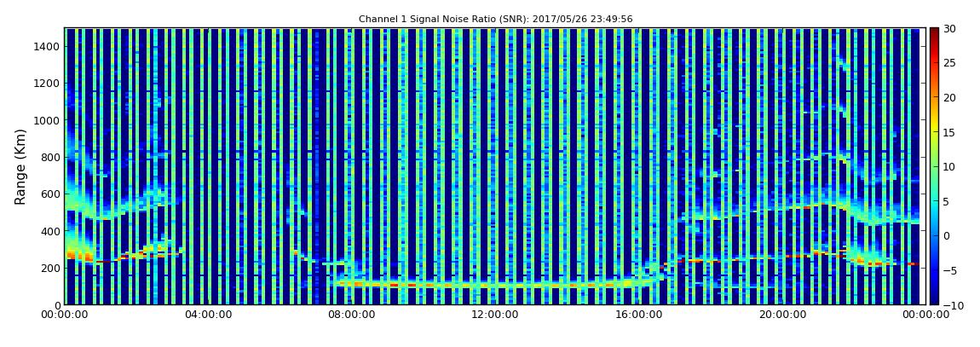Viewport: 980px width, 347px height.
Task: Click the SNR colorbar gradient strip
Action: click(934, 166)
